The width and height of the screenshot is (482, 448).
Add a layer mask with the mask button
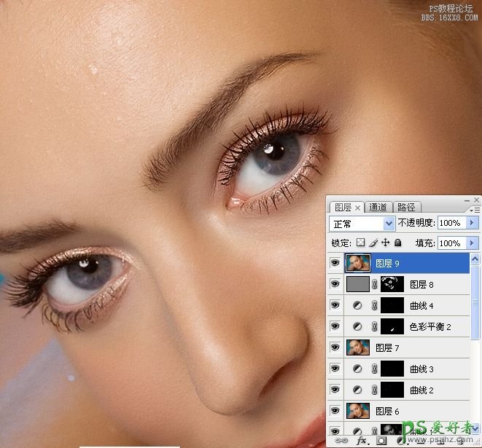[381, 441]
